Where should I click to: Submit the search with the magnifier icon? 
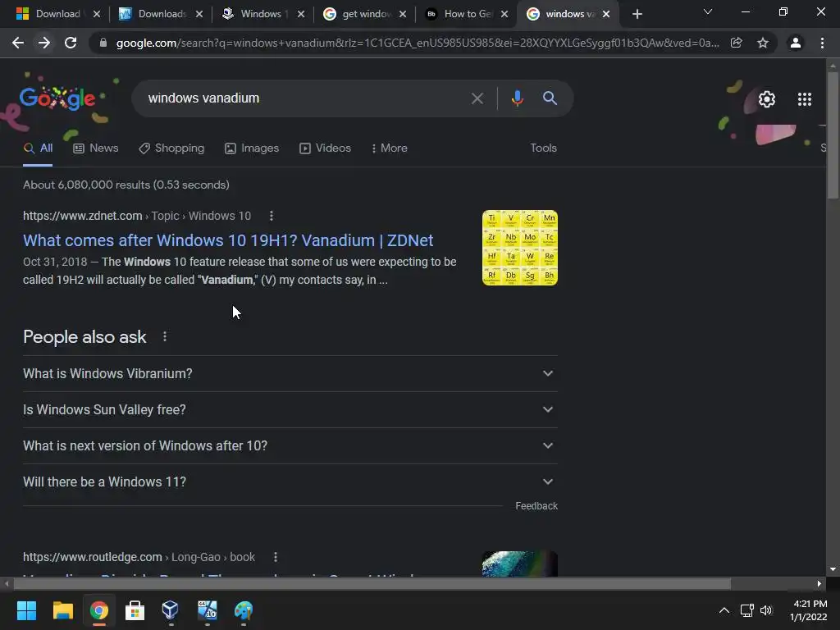[x=550, y=98]
